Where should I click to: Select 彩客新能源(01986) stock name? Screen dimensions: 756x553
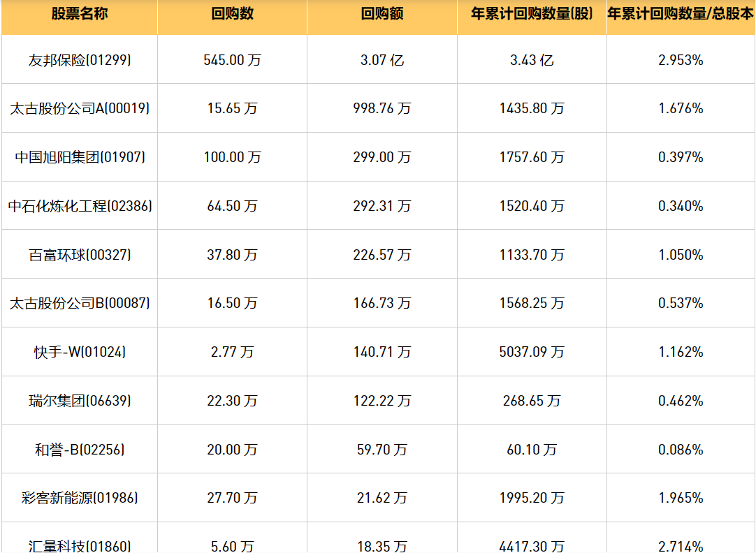point(80,498)
